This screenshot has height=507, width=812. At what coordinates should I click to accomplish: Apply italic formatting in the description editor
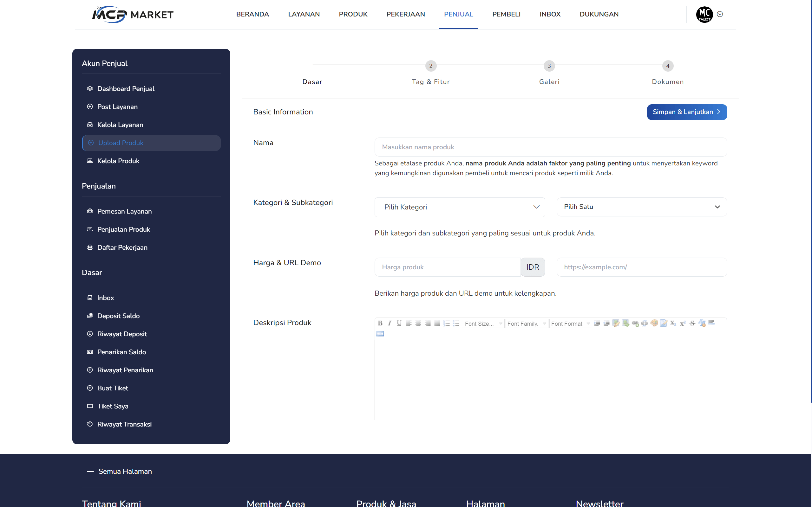coord(390,323)
